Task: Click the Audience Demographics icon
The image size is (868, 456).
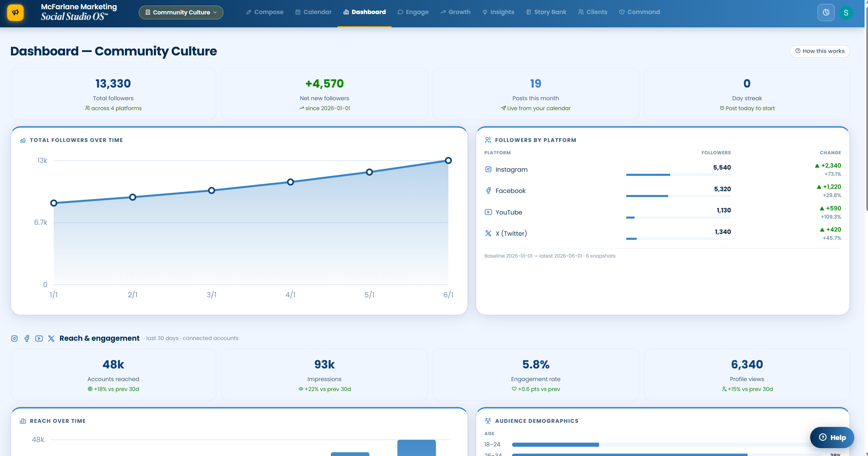Action: click(x=488, y=421)
